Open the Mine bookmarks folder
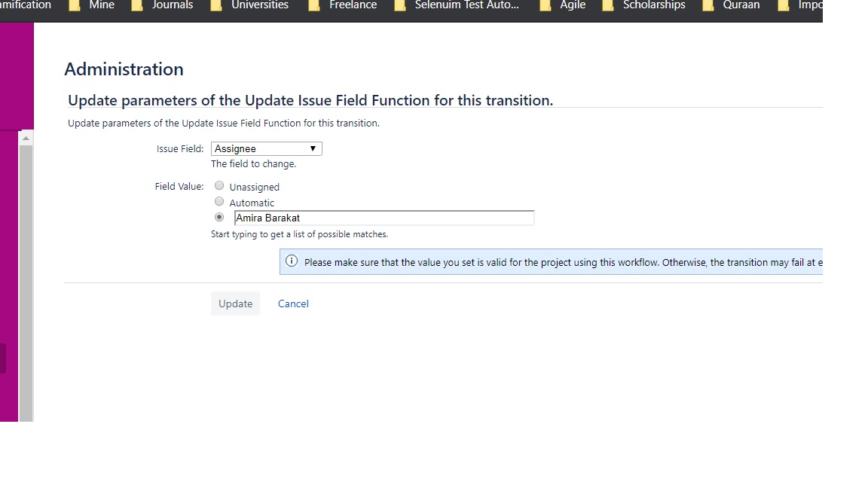The width and height of the screenshot is (868, 488). click(x=102, y=6)
